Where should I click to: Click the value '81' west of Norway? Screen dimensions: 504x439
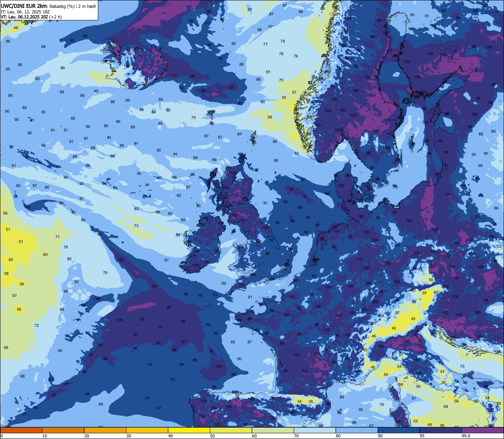pos(268,72)
